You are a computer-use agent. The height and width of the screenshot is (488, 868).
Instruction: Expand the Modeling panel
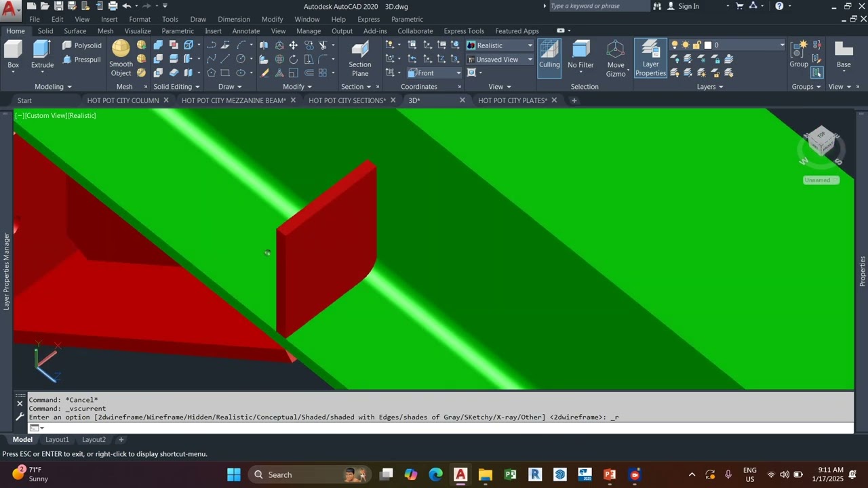click(x=53, y=87)
